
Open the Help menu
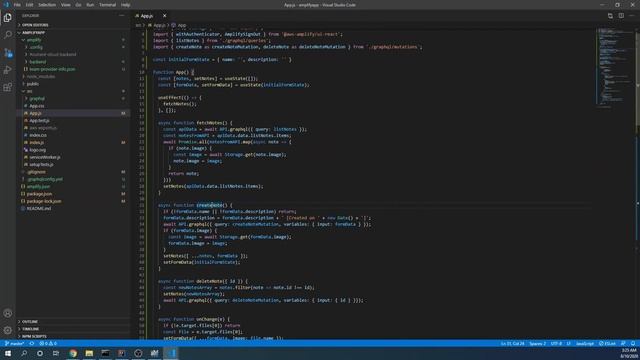point(126,5)
